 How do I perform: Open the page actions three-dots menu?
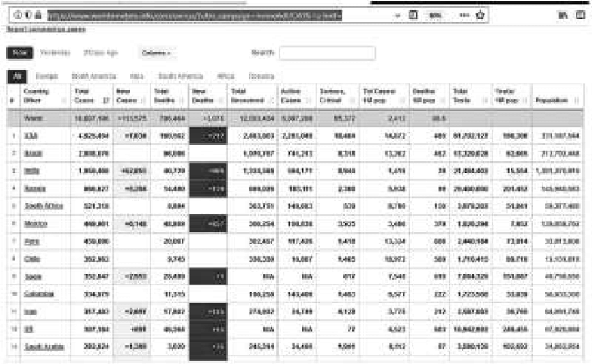tap(465, 15)
